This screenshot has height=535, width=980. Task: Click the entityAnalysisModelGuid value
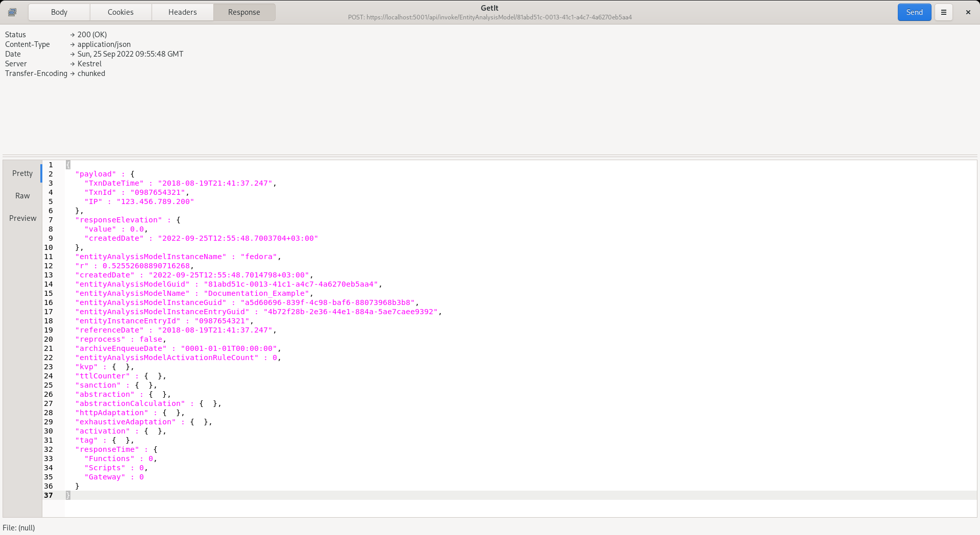click(x=291, y=285)
